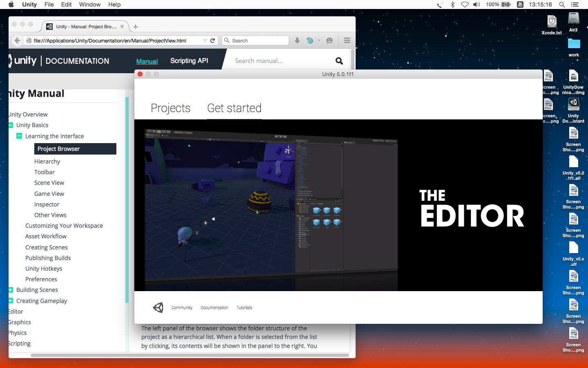Click the battery status icon

click(x=506, y=4)
